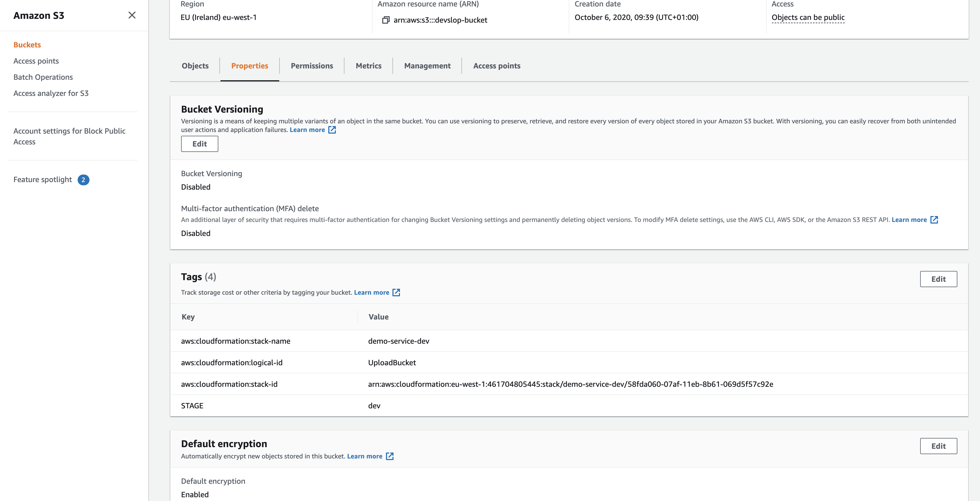Viewport: 980px width, 501px height.
Task: Learn more about MFA delete
Action: click(909, 220)
